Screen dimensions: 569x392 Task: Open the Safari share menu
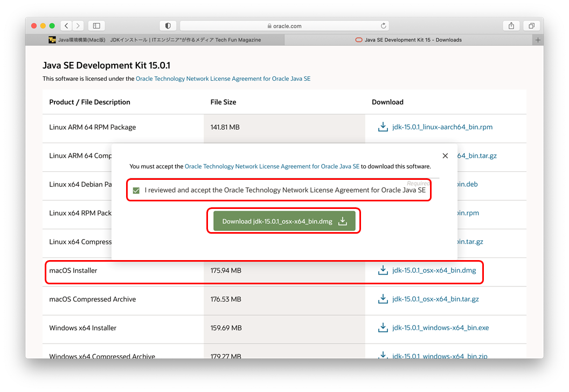(511, 26)
